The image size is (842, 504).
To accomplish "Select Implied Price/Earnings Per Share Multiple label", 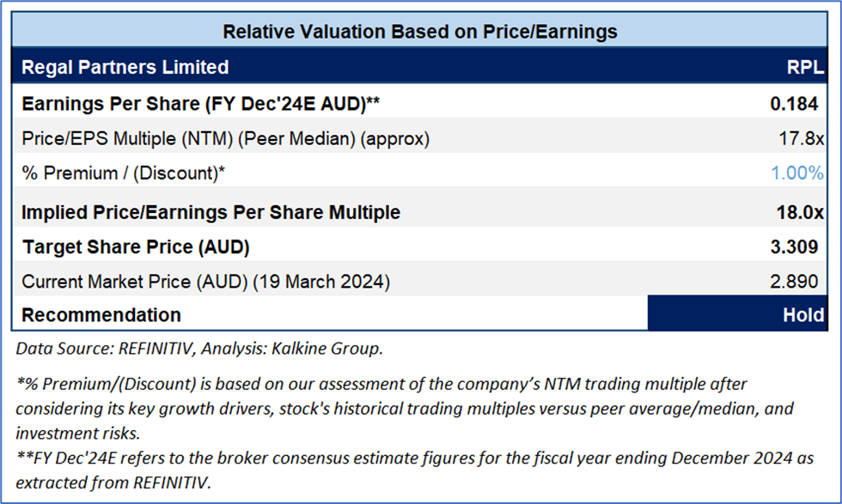I will pos(210,212).
